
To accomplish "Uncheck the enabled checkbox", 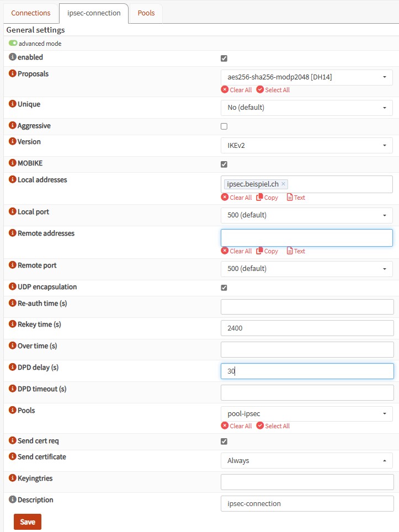I will tap(224, 58).
